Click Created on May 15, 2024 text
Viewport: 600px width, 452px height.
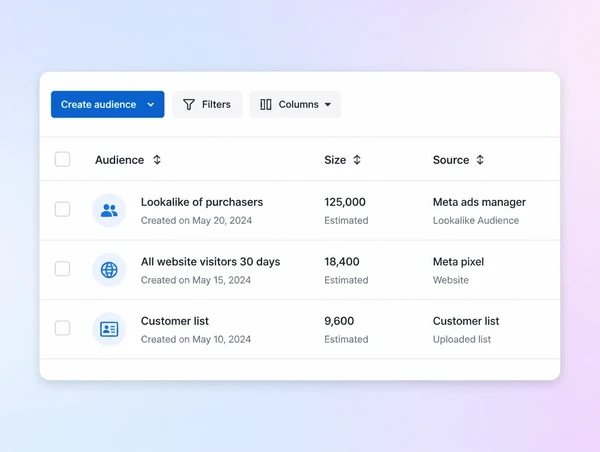[196, 280]
